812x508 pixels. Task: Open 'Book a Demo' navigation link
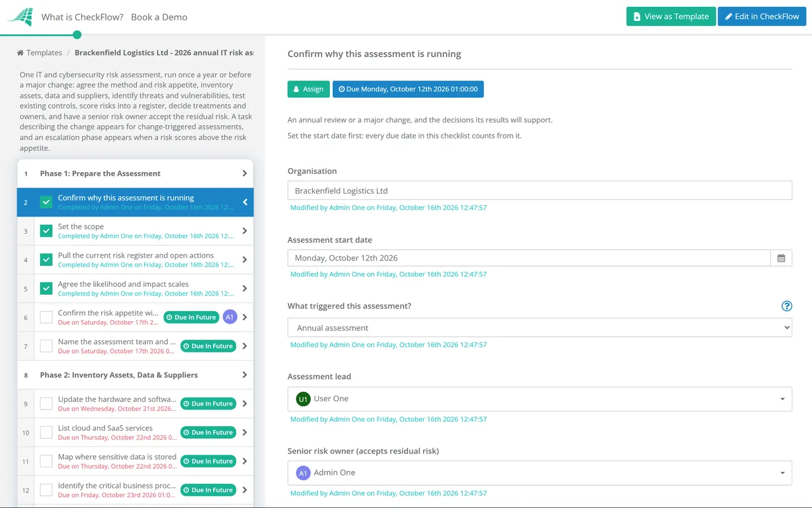(x=159, y=17)
